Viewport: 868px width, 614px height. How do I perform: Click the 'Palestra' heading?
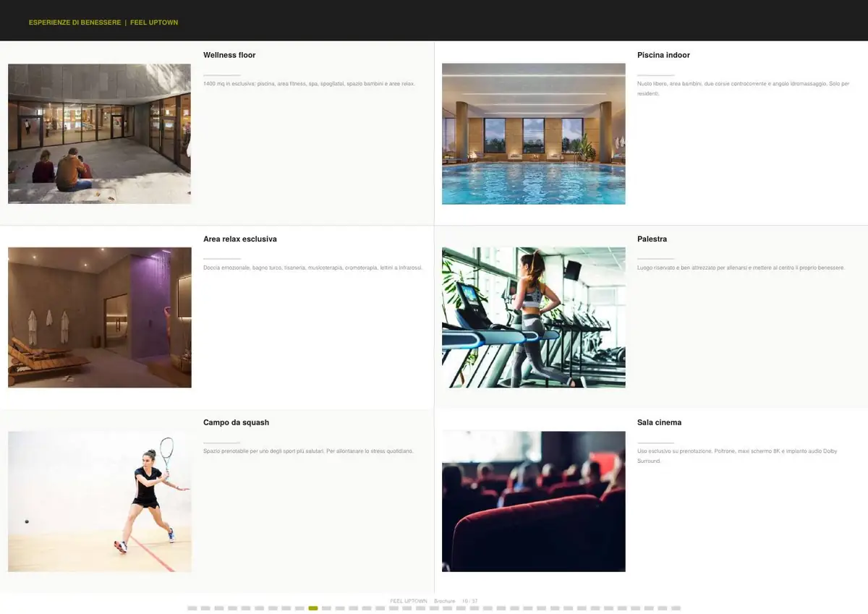click(652, 239)
